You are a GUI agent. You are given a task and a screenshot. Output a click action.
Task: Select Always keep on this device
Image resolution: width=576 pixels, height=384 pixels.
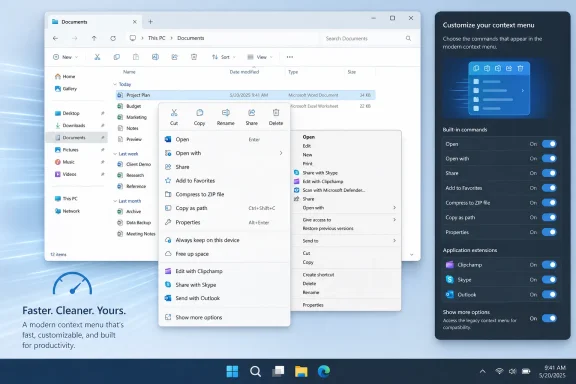(224, 240)
